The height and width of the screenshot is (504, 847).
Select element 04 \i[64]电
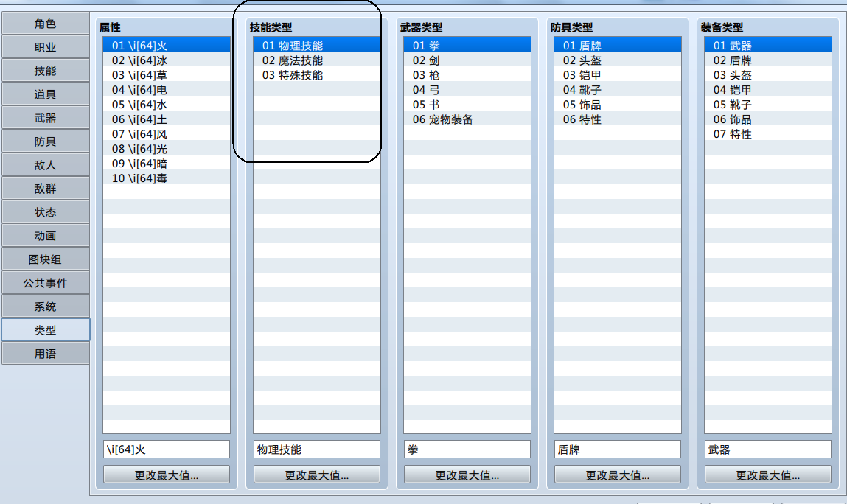tap(167, 90)
